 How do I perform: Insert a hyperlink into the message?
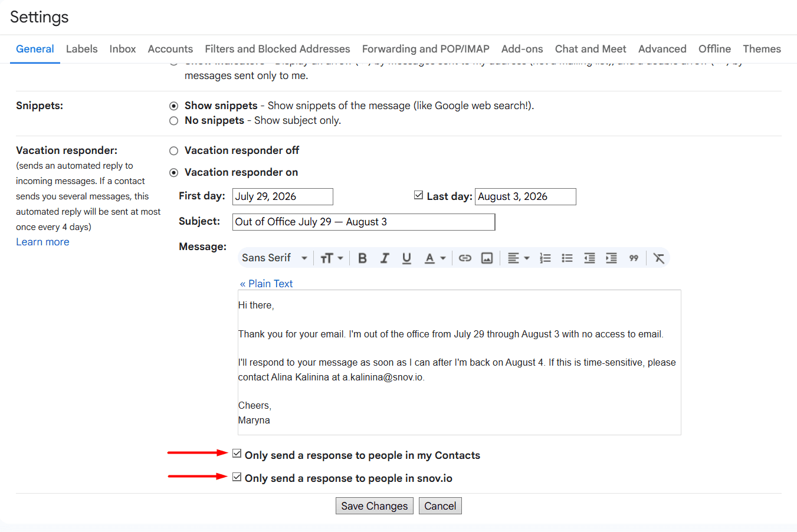pyautogui.click(x=465, y=258)
